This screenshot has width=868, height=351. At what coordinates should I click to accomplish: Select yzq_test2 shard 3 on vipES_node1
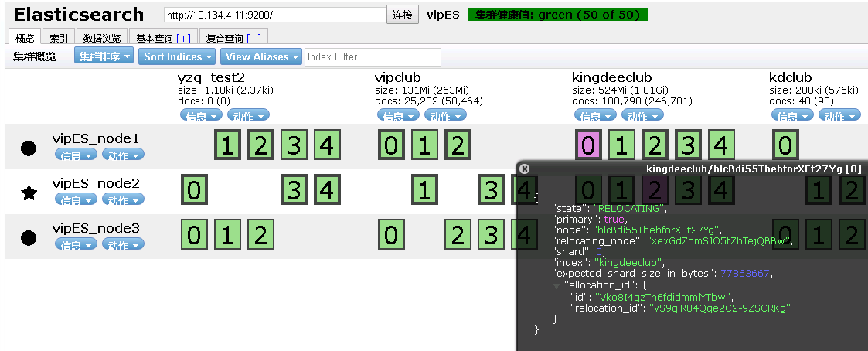point(294,145)
